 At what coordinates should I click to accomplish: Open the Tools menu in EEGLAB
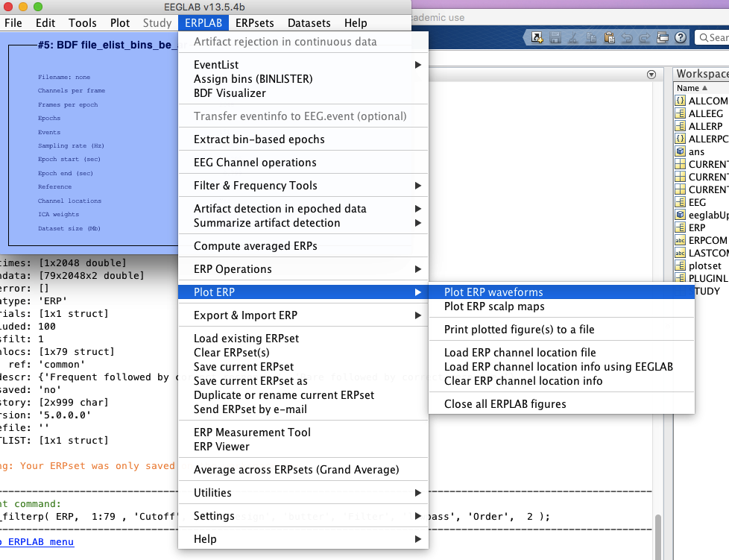coord(82,23)
